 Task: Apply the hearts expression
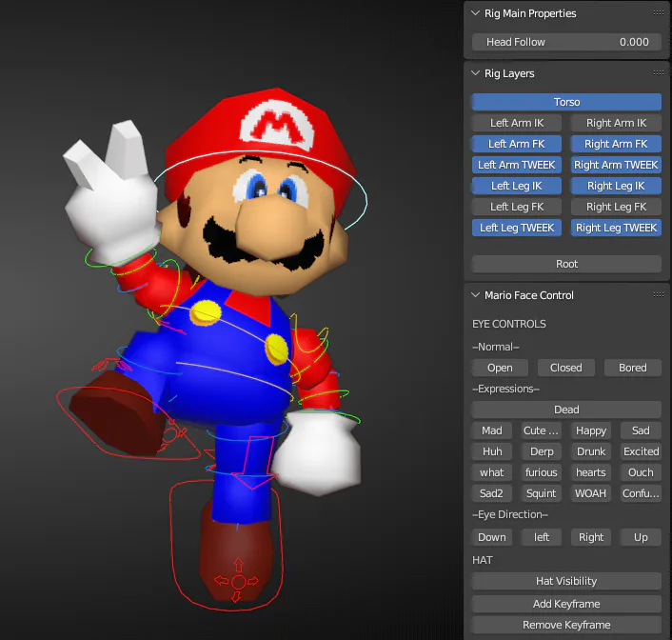[x=591, y=472]
